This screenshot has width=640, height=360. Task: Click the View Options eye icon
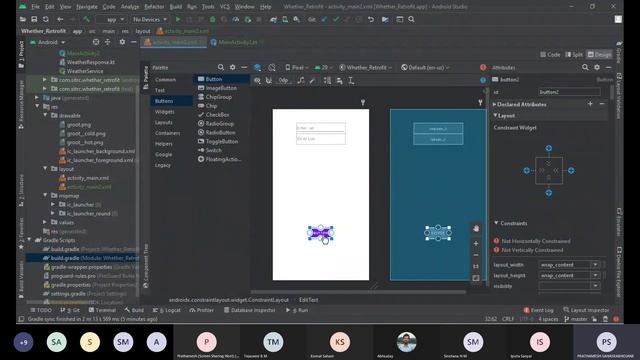pyautogui.click(x=257, y=81)
